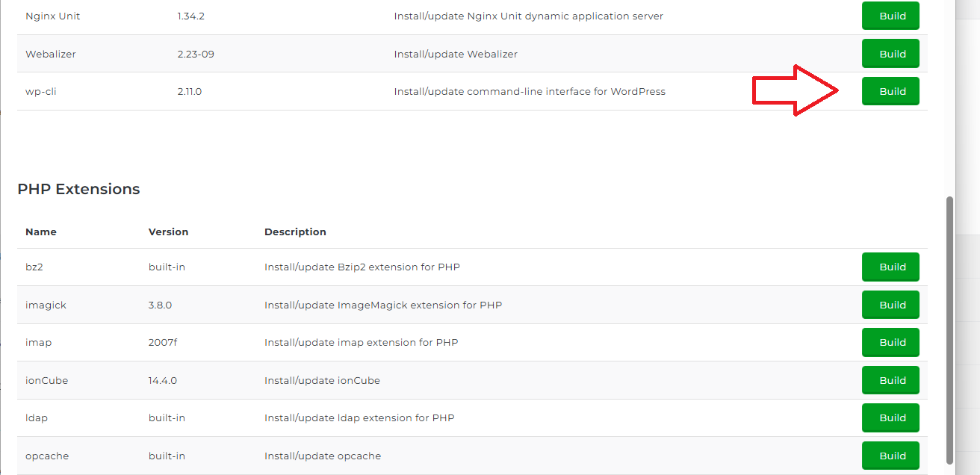Image resolution: width=980 pixels, height=475 pixels.
Task: Build the ldap PHP extension
Action: (x=890, y=417)
